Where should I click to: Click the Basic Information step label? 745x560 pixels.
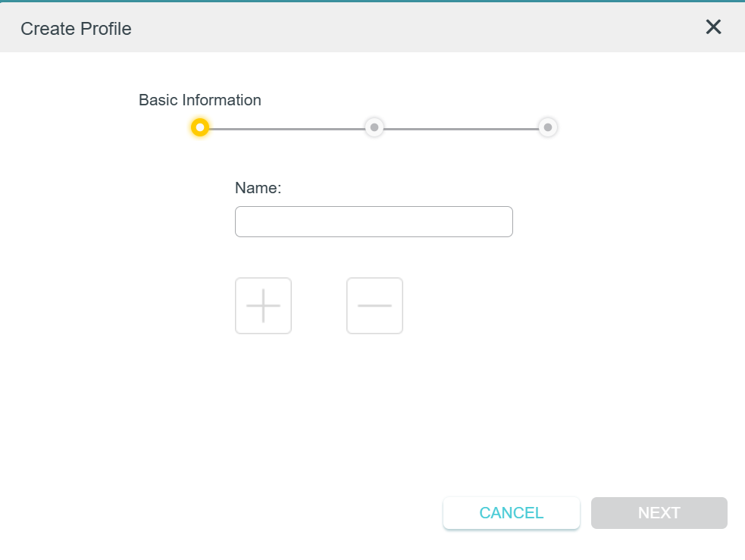(x=199, y=100)
